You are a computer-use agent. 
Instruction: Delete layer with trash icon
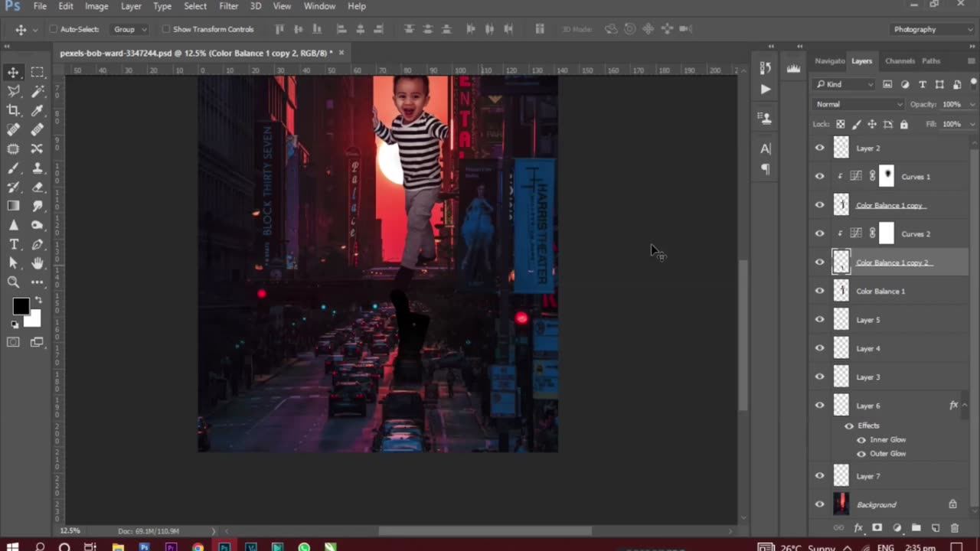(x=955, y=528)
